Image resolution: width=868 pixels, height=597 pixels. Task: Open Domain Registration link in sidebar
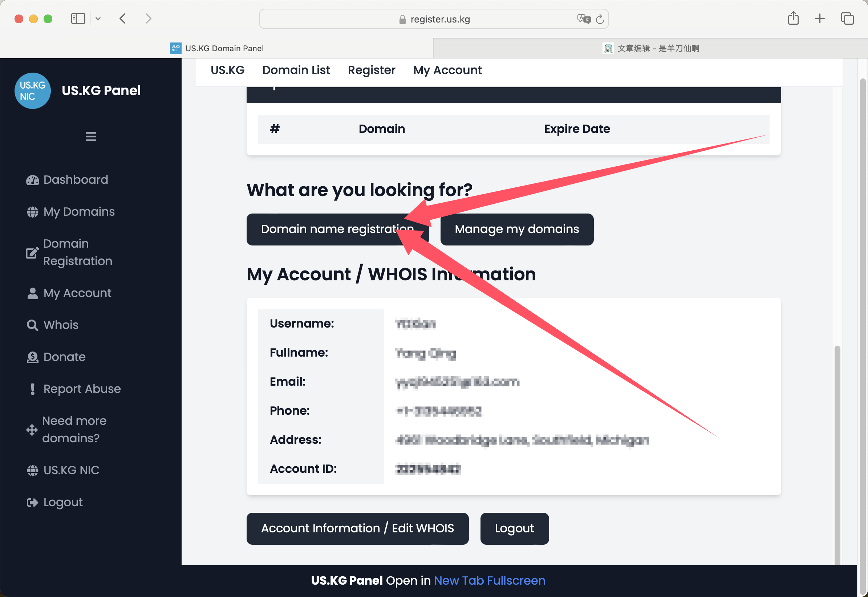[77, 252]
